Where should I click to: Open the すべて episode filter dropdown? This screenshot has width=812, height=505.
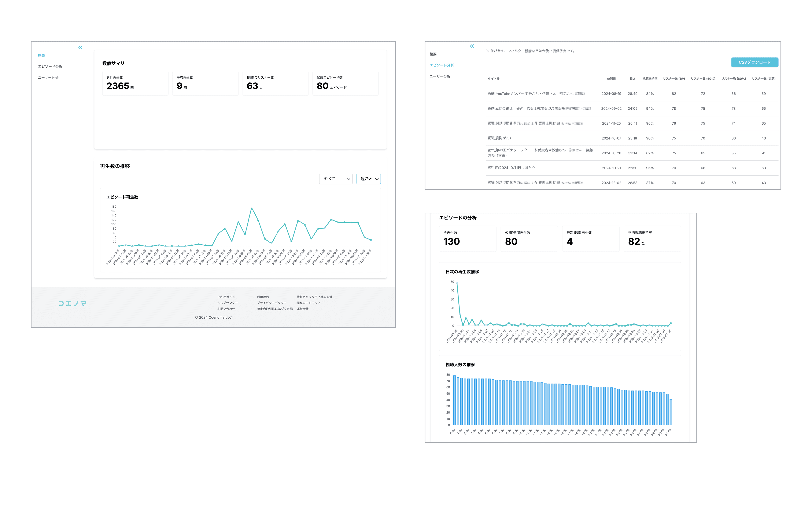tap(335, 179)
